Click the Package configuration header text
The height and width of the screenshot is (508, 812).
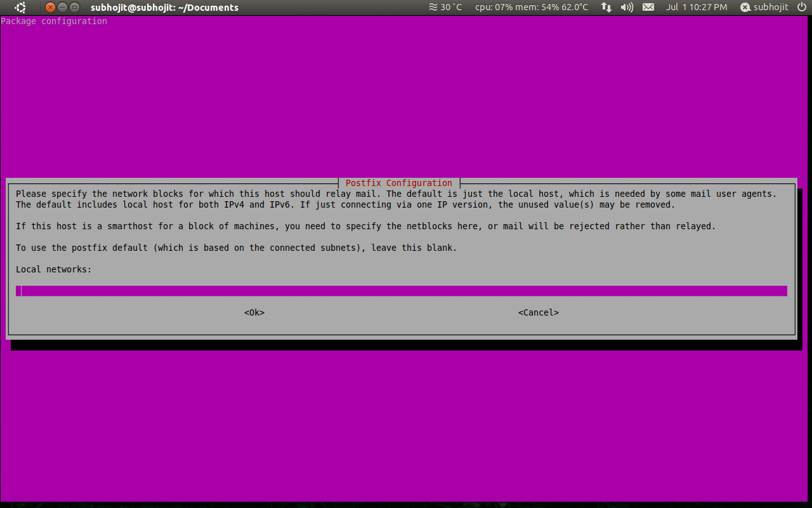54,21
